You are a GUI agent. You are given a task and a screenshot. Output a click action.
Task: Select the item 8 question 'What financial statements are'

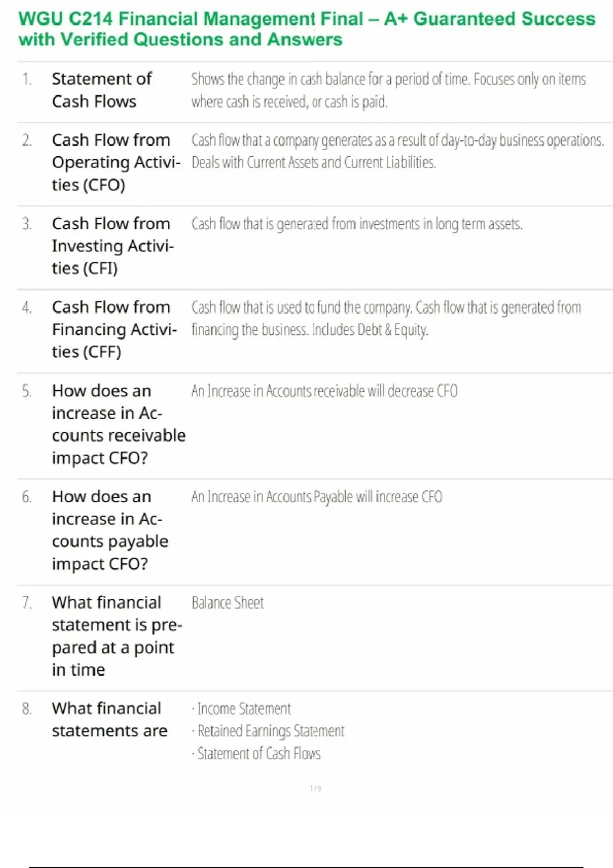pos(109,719)
